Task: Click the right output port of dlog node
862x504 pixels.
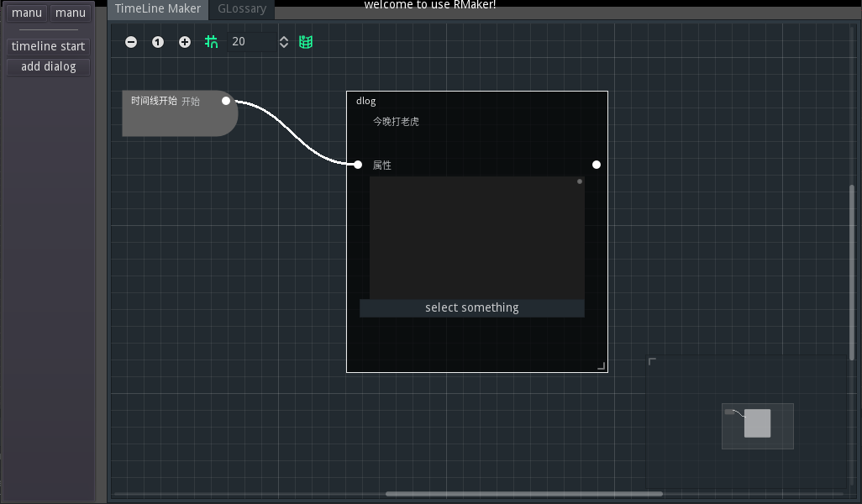Action: (x=597, y=165)
